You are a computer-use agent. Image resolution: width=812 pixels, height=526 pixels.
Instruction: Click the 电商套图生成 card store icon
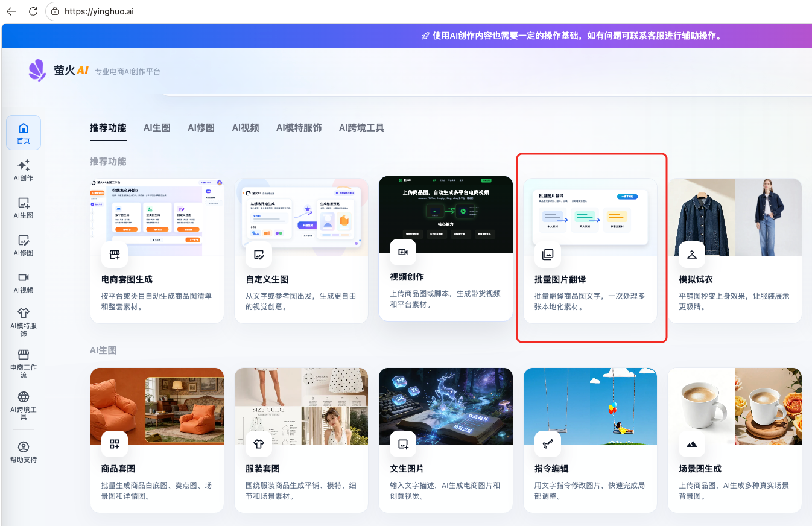pos(115,255)
